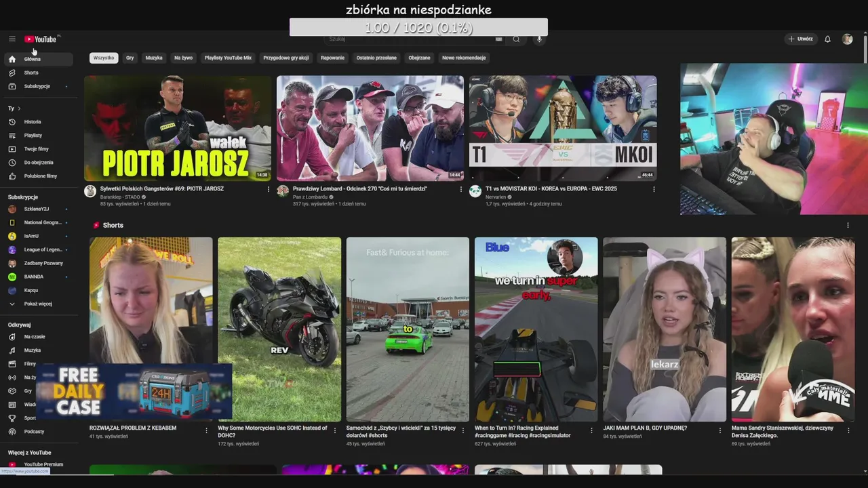The height and width of the screenshot is (488, 868).
Task: Expand Pokaż więcej subscriptions
Action: tap(39, 304)
